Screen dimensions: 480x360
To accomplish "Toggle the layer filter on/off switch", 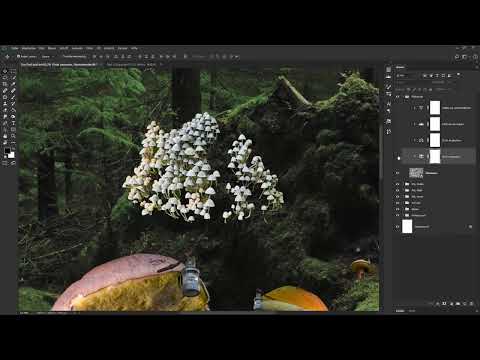I will point(458,74).
